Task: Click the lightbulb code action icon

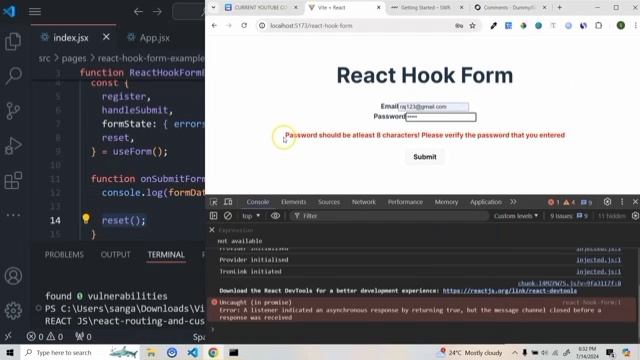Action: (86, 218)
